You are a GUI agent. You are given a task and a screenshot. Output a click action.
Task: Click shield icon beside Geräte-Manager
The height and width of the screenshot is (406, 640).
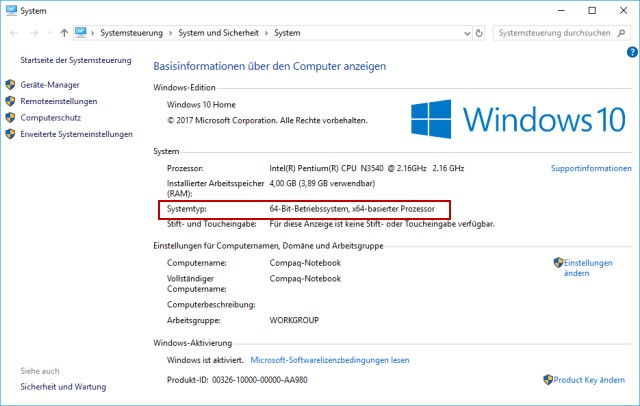pyautogui.click(x=10, y=85)
